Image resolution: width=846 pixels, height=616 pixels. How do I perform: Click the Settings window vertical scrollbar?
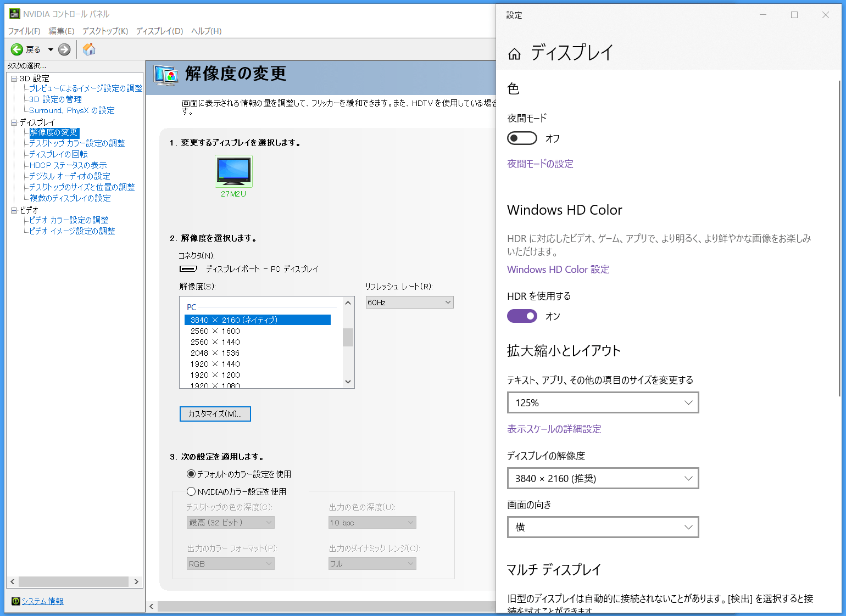pos(839,238)
